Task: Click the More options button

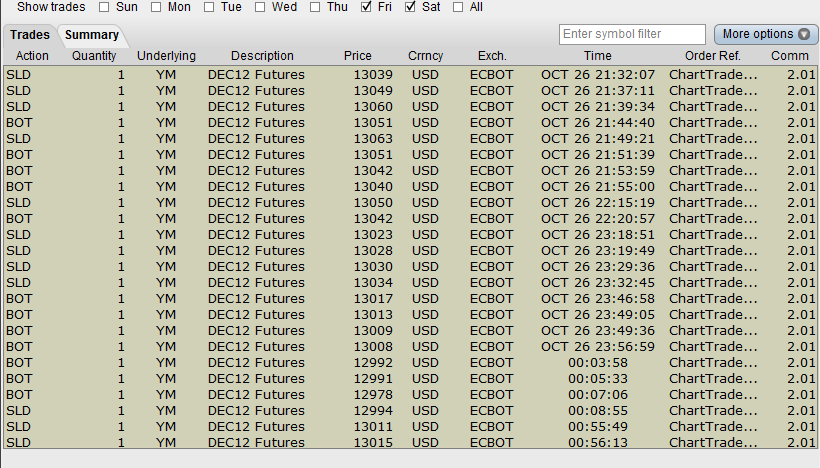Action: [x=766, y=35]
